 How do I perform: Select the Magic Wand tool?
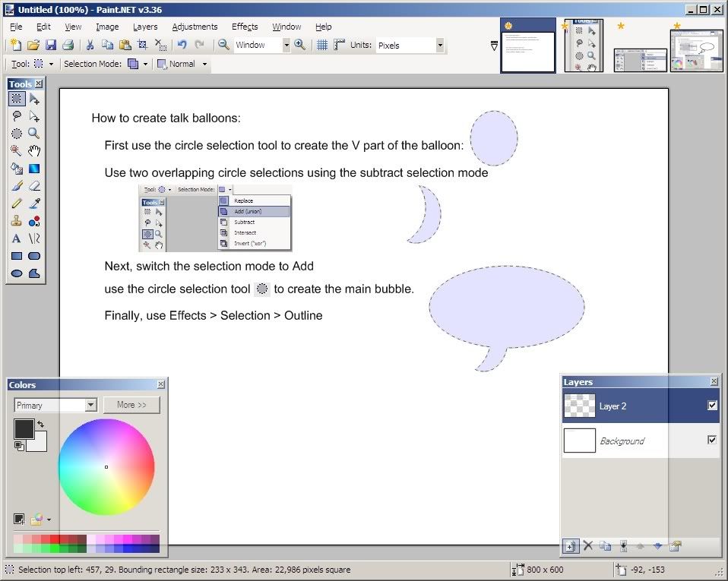(17, 151)
